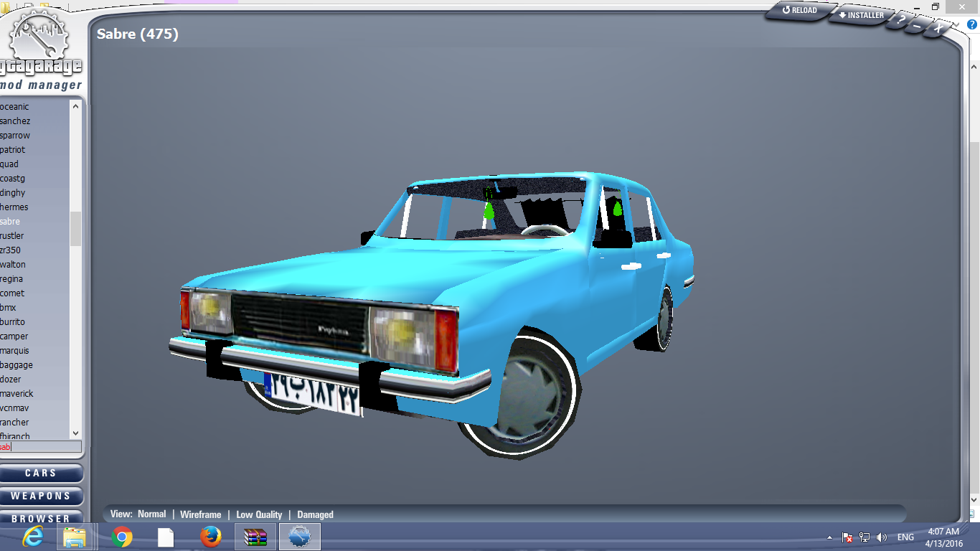Click the GTAGarage mod manager logo

point(41,50)
